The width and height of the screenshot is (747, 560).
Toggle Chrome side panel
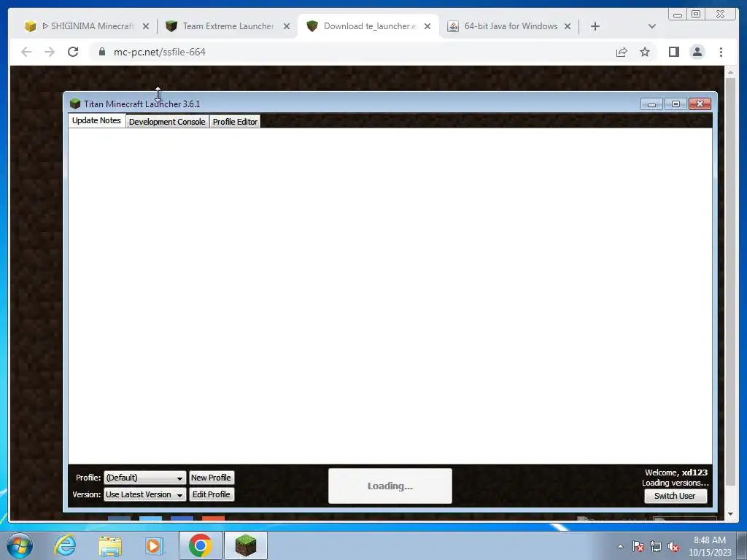[x=673, y=52]
